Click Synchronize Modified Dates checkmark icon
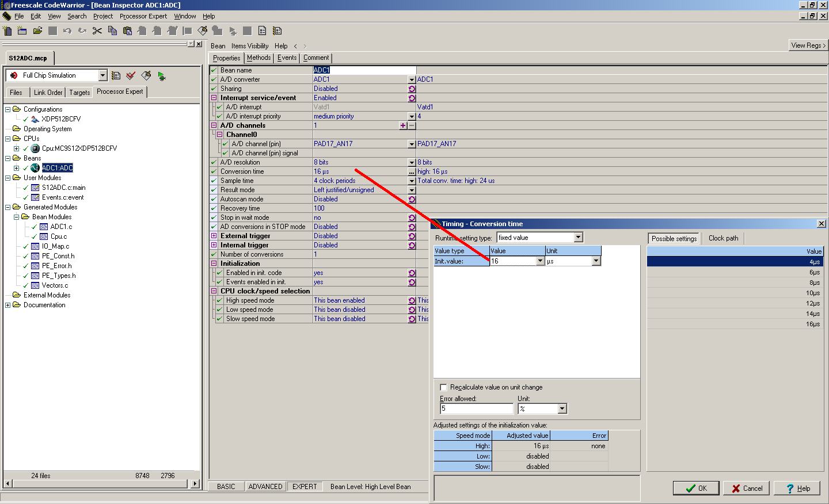Image resolution: width=829 pixels, height=504 pixels. pos(131,75)
